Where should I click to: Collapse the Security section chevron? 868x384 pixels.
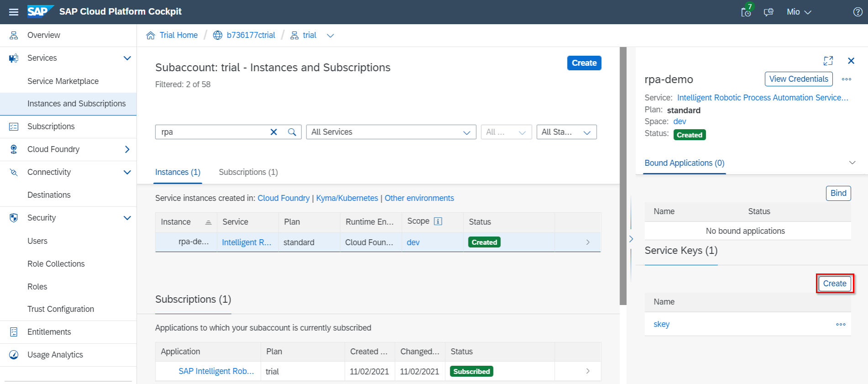[x=127, y=218]
